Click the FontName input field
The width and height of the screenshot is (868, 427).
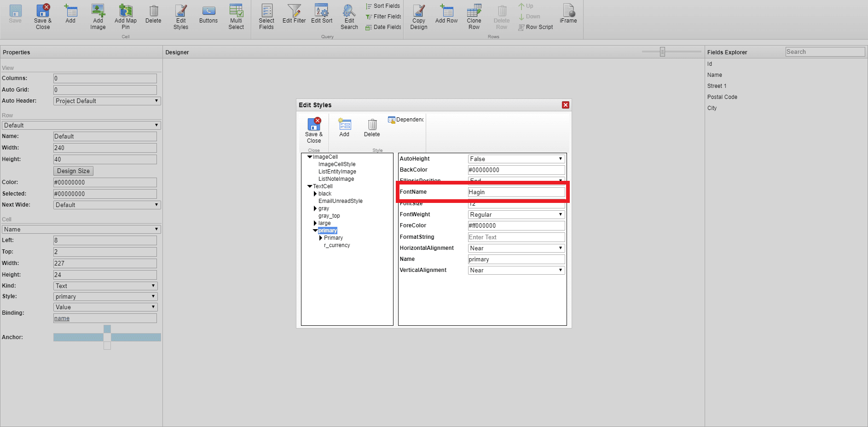pos(516,192)
